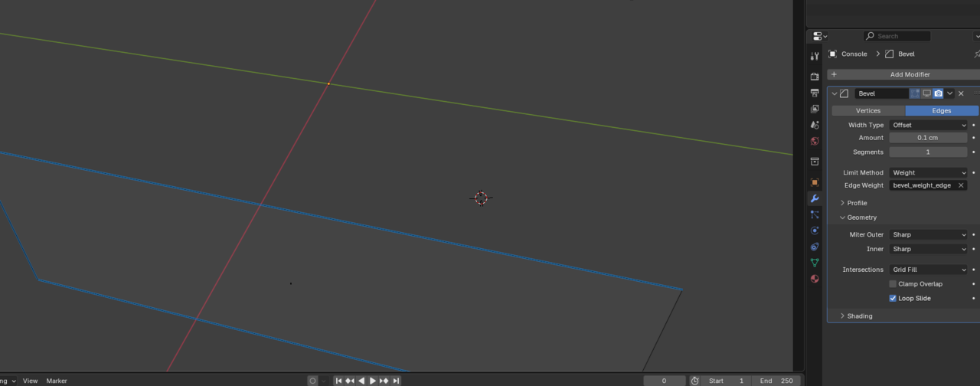
Task: Click the Bevel modifier type icon
Action: point(844,93)
